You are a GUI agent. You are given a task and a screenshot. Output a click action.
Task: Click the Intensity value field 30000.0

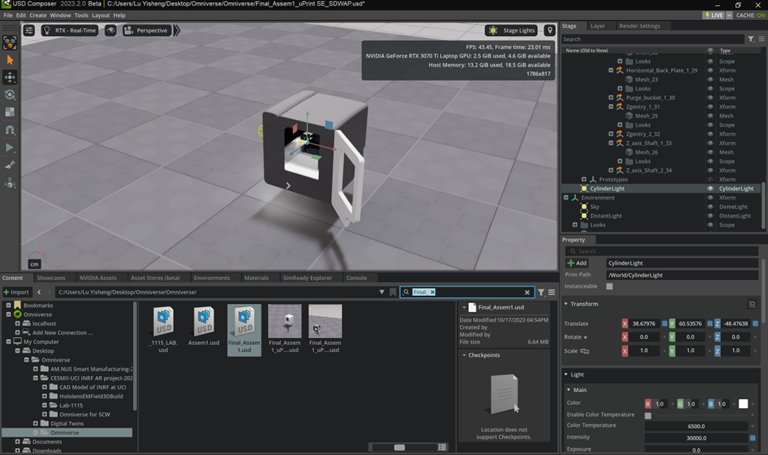pos(696,438)
